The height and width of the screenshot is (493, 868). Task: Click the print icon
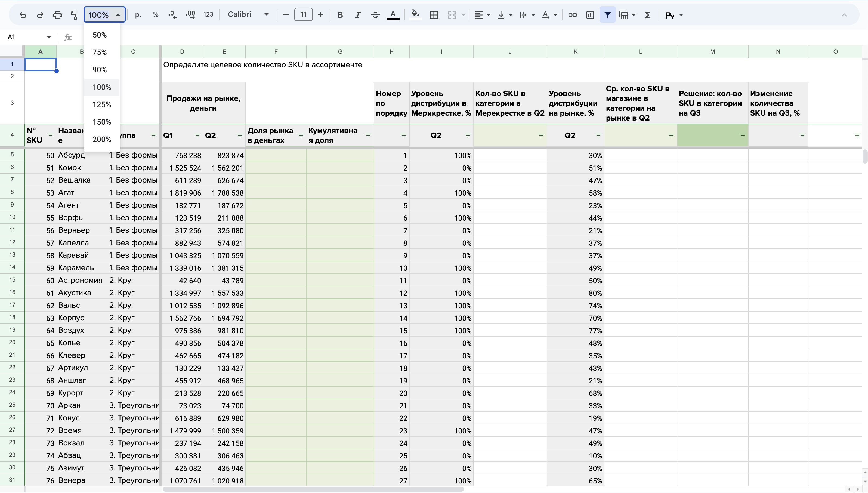pos(58,15)
